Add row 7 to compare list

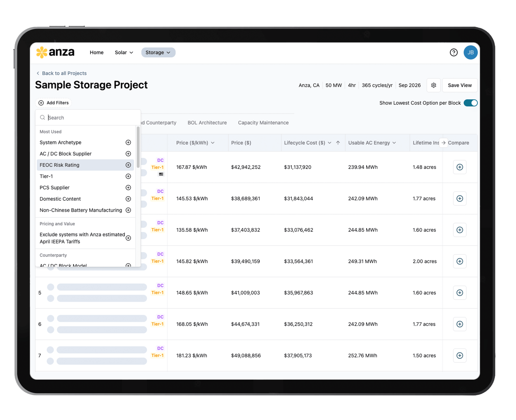click(459, 355)
